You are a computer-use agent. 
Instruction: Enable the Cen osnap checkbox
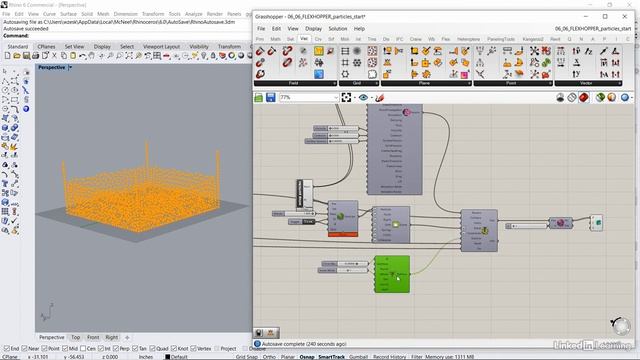(83, 349)
